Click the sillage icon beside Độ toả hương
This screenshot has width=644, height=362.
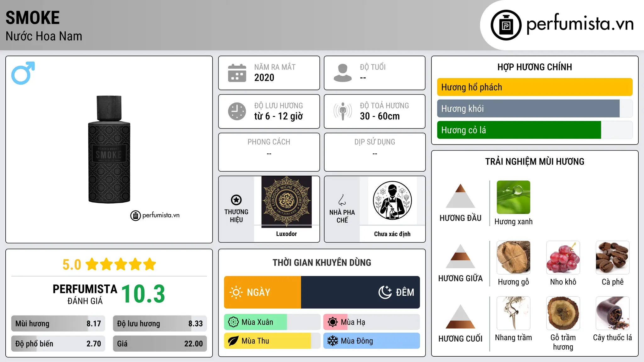pos(343,111)
